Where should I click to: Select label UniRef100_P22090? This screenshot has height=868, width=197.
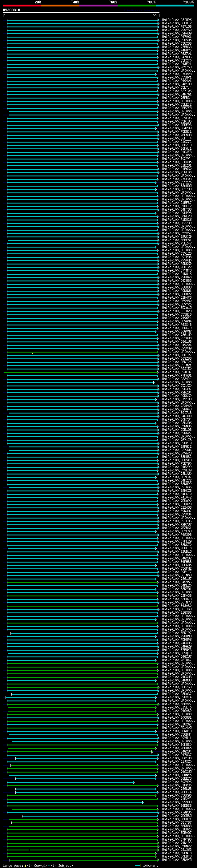(177, 338)
